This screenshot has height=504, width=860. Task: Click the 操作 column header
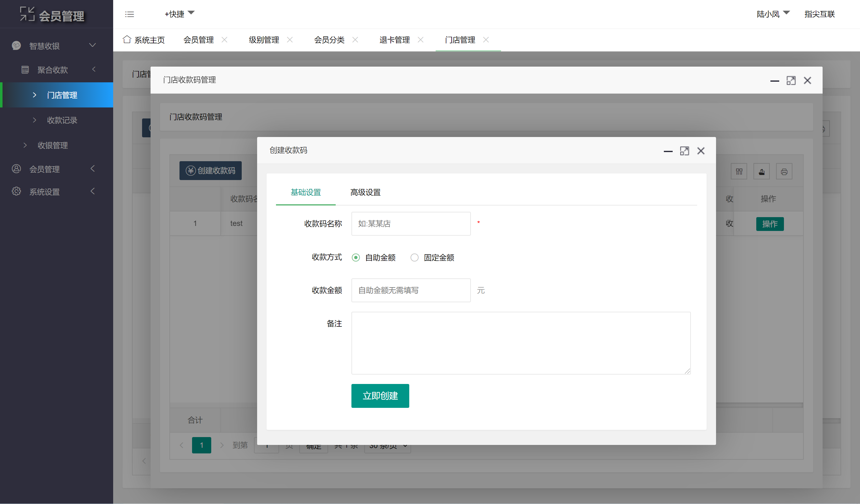[x=768, y=199]
